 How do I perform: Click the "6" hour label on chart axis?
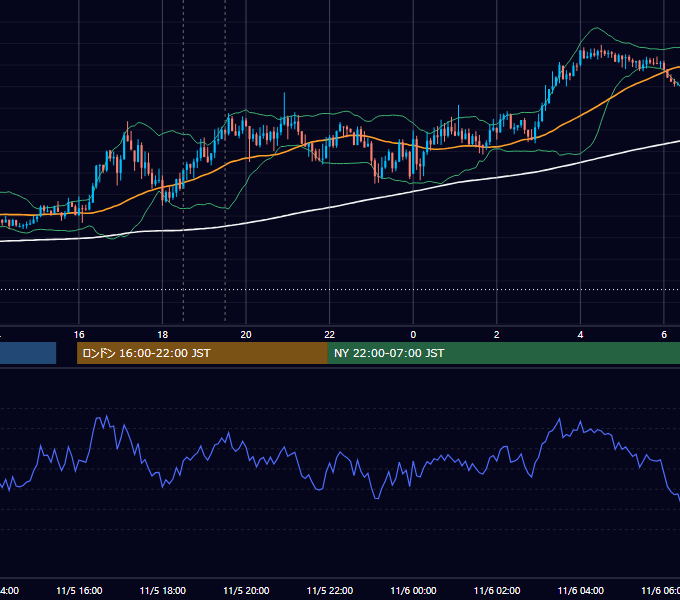click(664, 335)
